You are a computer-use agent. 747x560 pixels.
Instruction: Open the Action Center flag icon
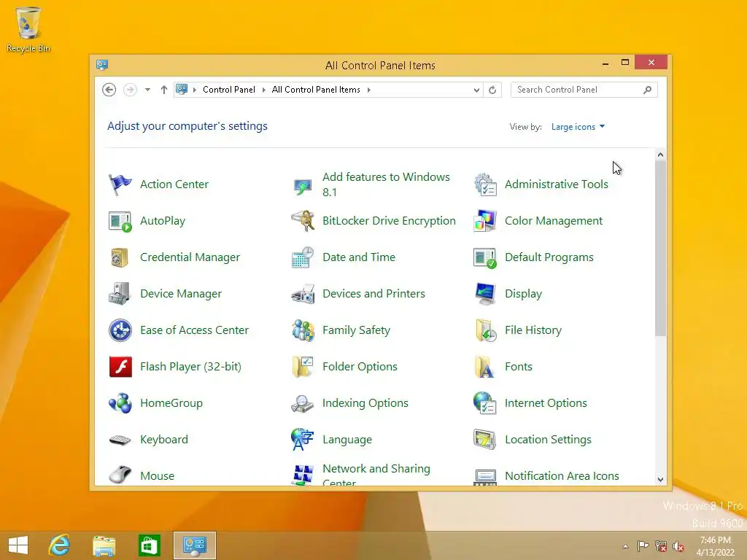(x=120, y=184)
